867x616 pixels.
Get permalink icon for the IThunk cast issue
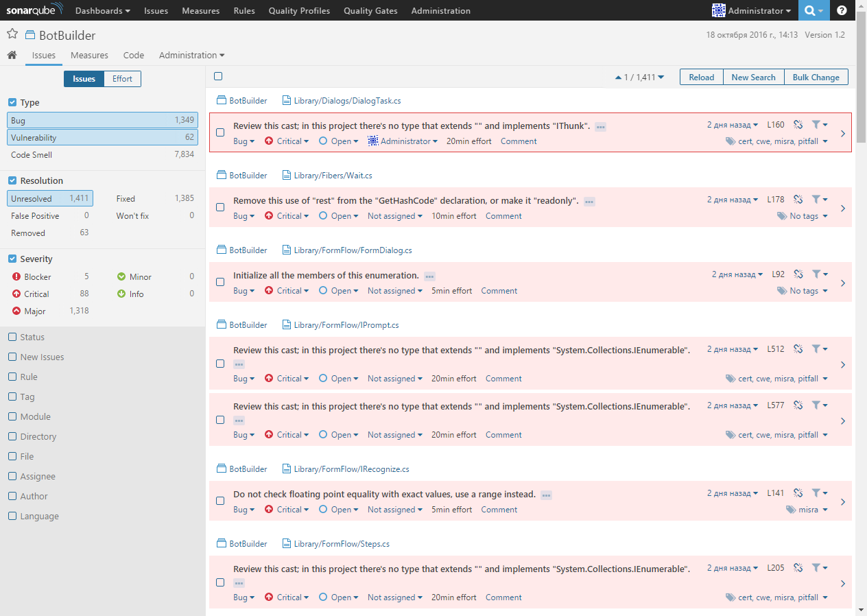coord(798,124)
